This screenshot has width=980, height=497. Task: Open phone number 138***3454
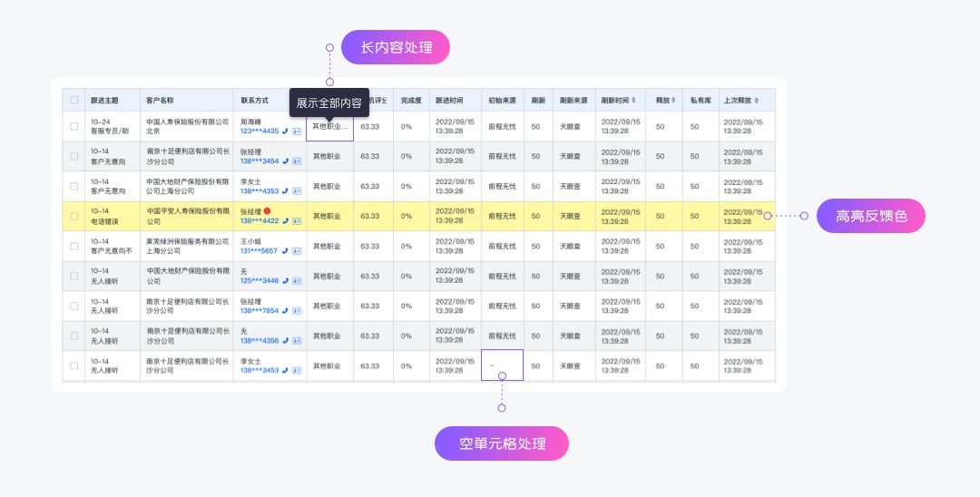click(x=260, y=161)
